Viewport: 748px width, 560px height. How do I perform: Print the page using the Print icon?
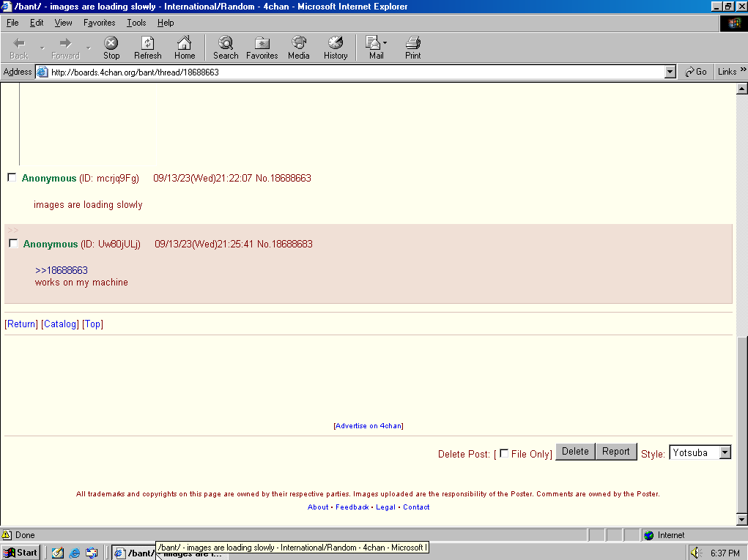[413, 44]
